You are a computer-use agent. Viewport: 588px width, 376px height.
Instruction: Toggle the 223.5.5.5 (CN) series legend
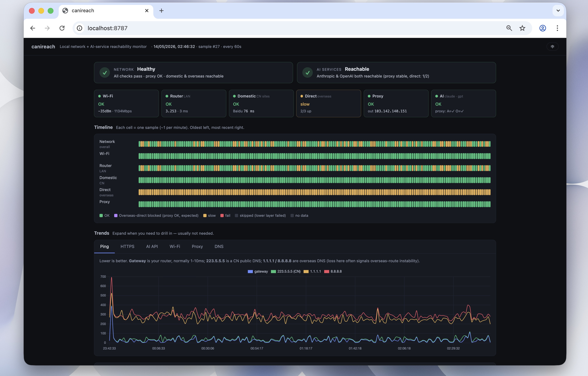[285, 272]
